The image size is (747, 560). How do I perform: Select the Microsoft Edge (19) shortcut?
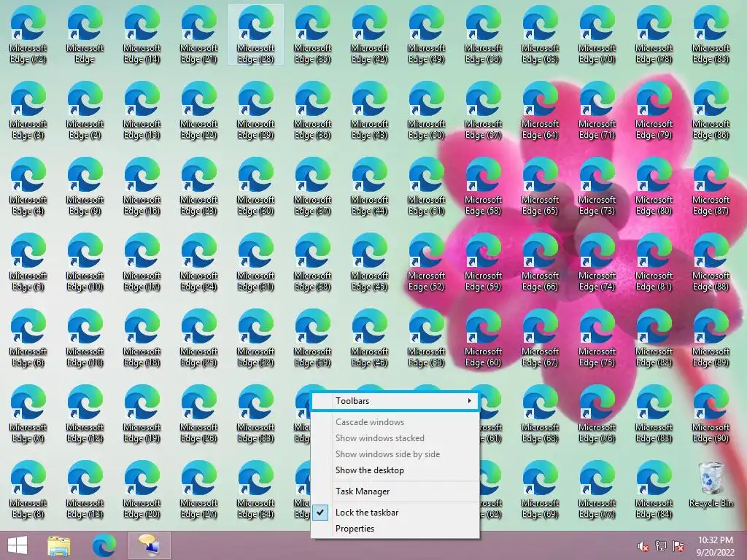pos(142,413)
